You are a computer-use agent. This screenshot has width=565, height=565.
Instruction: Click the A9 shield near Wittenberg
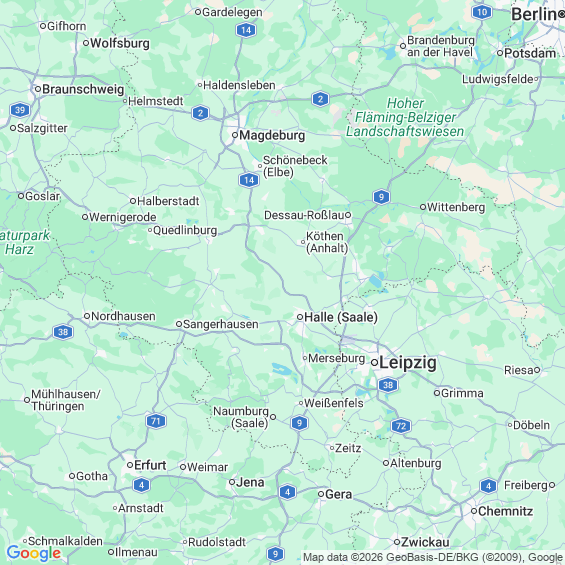(381, 197)
